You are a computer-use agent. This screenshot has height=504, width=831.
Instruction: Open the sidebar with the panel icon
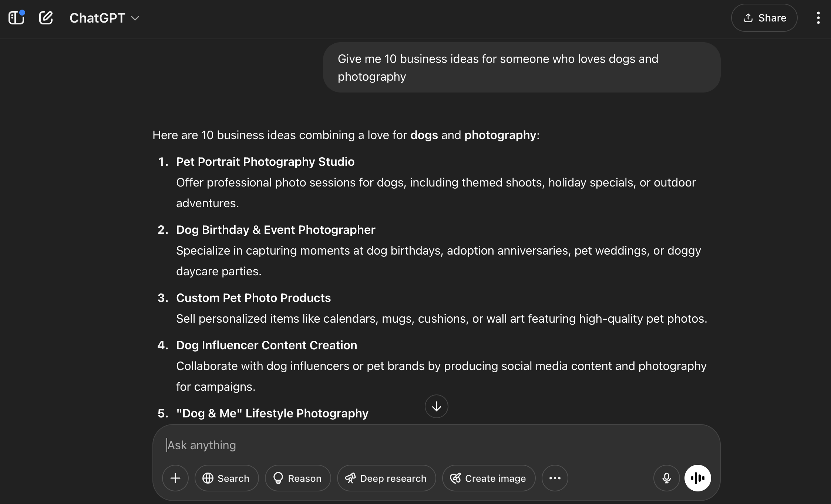point(16,18)
